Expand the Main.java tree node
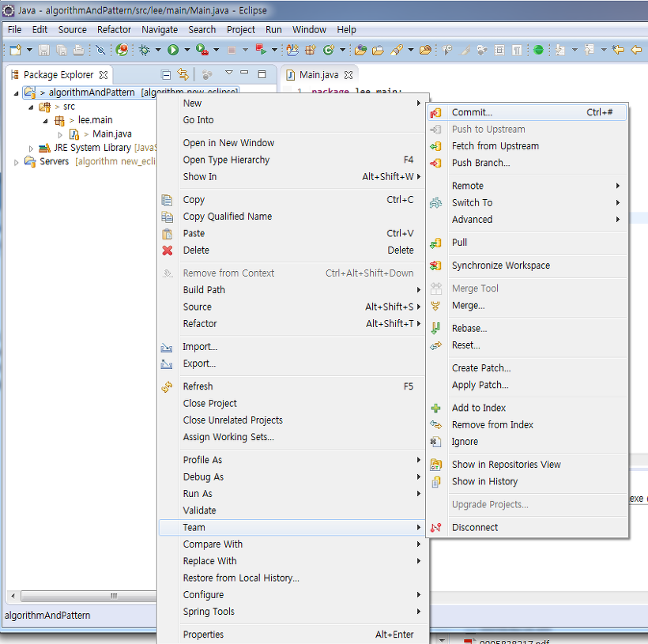Image resolution: width=648 pixels, height=644 pixels. coord(60,134)
